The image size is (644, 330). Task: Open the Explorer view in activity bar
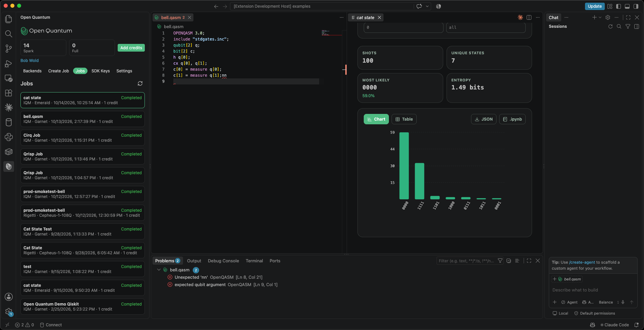click(x=8, y=19)
